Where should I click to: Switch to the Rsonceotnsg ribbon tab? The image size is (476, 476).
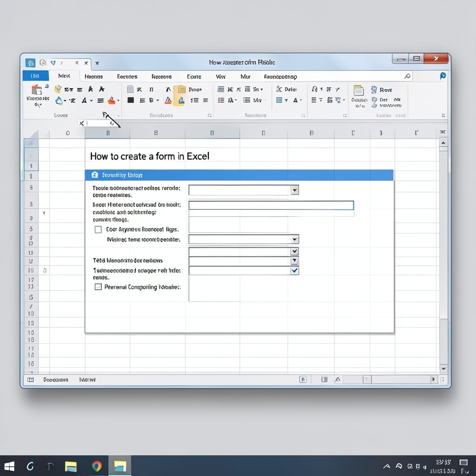point(280,77)
